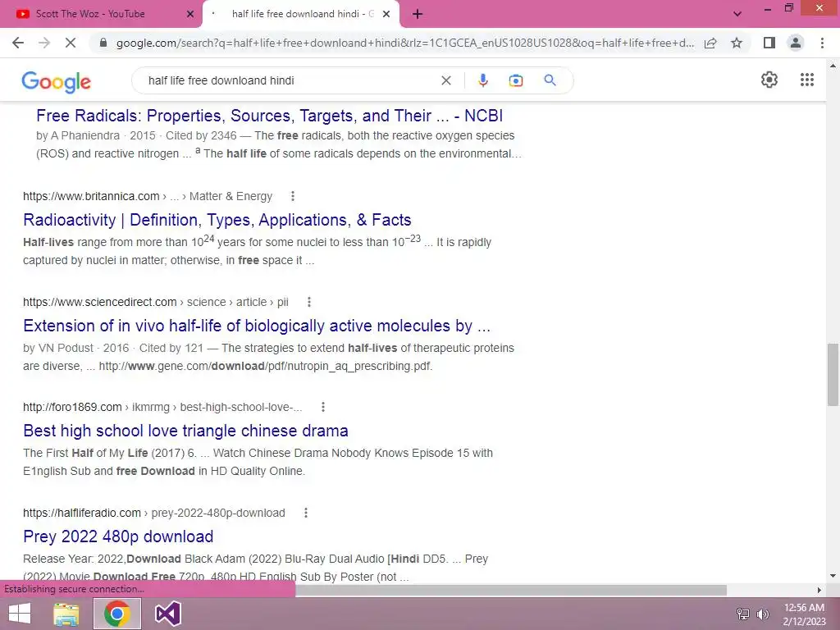The image size is (840, 630).
Task: Open more options for sciencedirect result
Action: coord(309,302)
